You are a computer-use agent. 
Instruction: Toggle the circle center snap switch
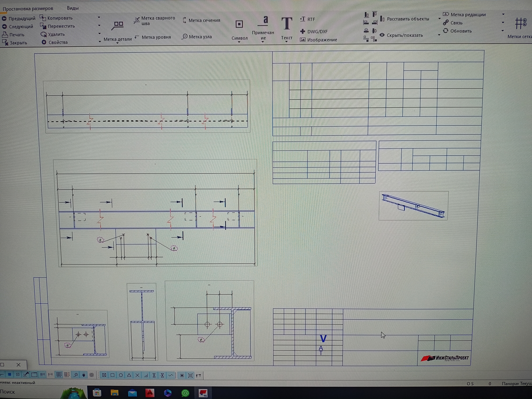pos(121,375)
